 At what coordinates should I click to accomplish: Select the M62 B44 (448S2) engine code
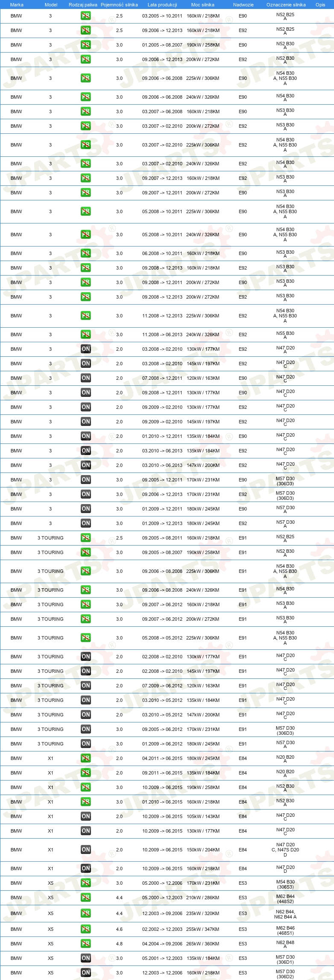(285, 899)
